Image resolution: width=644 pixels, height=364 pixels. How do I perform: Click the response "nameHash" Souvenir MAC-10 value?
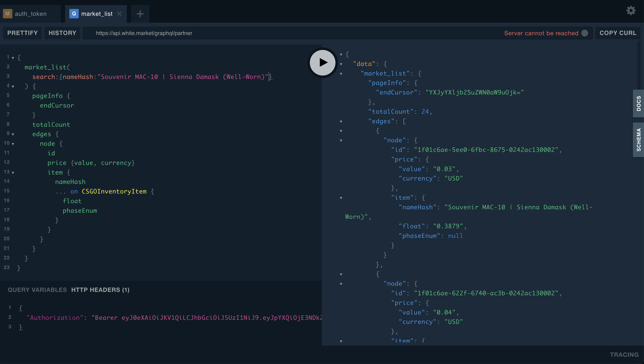(x=469, y=212)
